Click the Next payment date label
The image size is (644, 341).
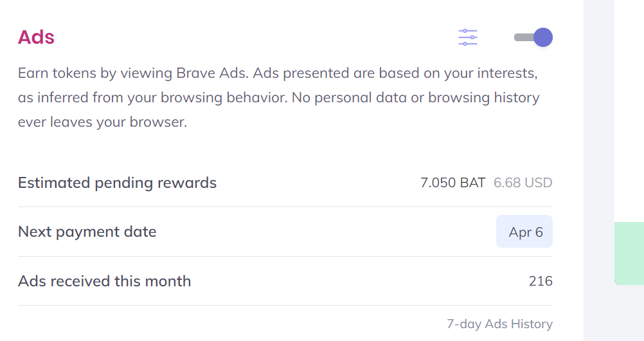click(87, 232)
